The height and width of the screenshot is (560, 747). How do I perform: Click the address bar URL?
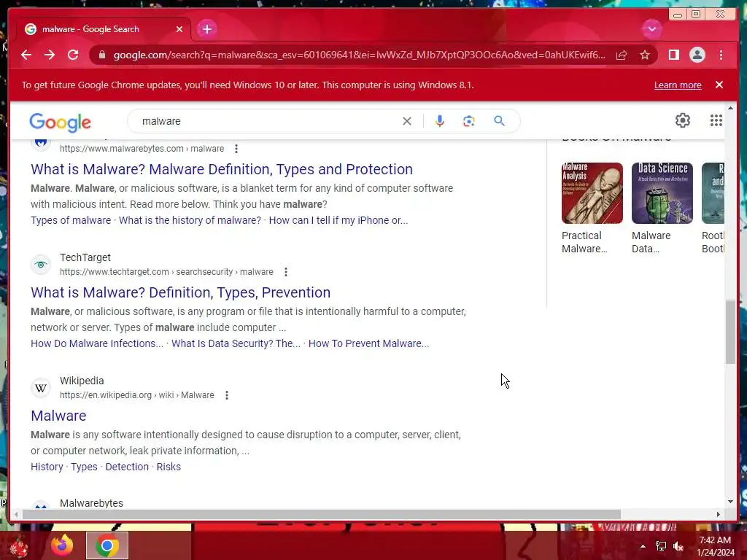pos(359,55)
